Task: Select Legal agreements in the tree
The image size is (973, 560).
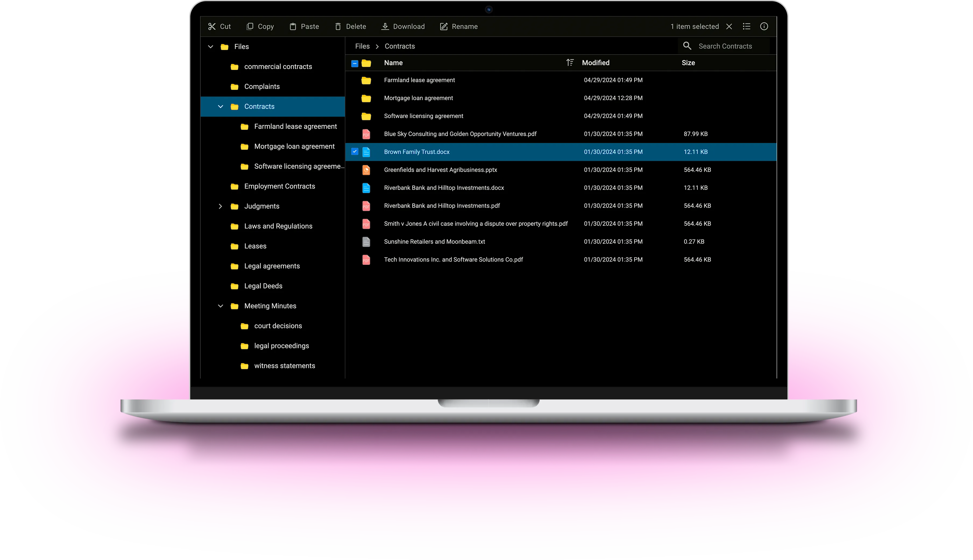Action: [273, 266]
